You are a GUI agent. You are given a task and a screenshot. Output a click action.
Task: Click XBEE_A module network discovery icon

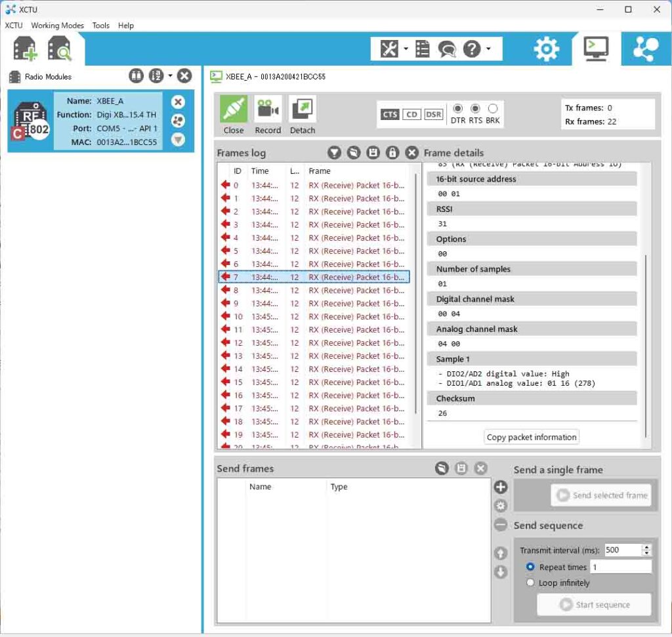178,121
